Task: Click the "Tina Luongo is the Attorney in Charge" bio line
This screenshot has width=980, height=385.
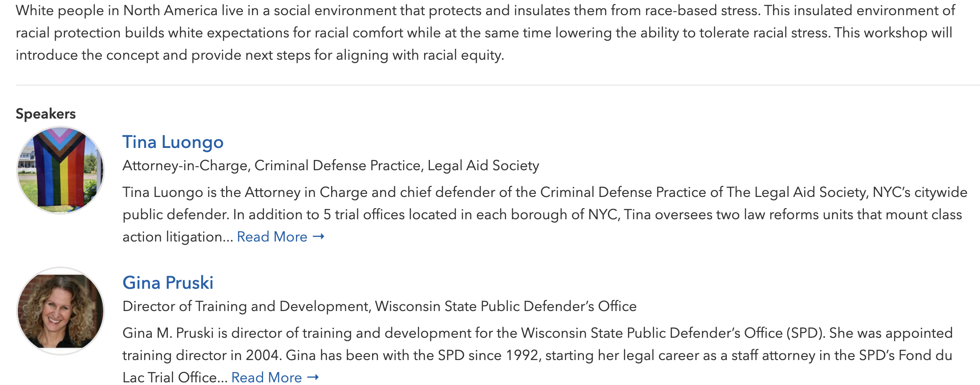Action: pyautogui.click(x=545, y=192)
